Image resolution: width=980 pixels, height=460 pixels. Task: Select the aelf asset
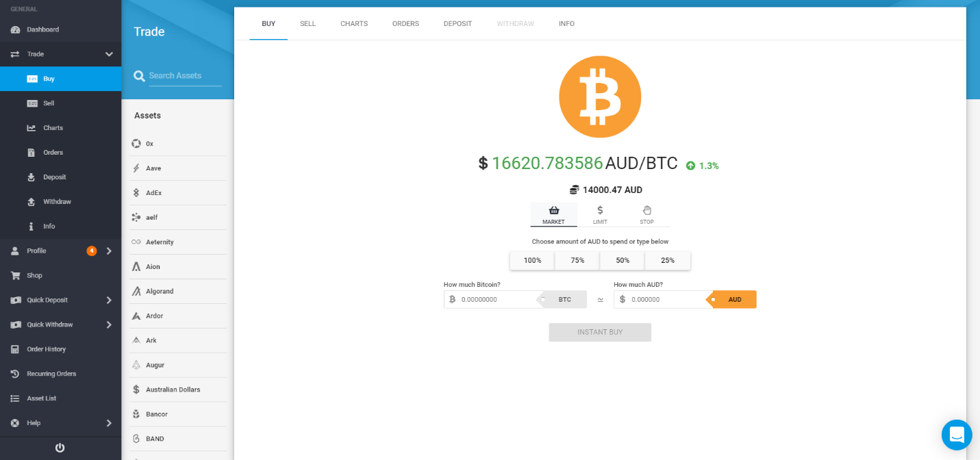[x=177, y=218]
